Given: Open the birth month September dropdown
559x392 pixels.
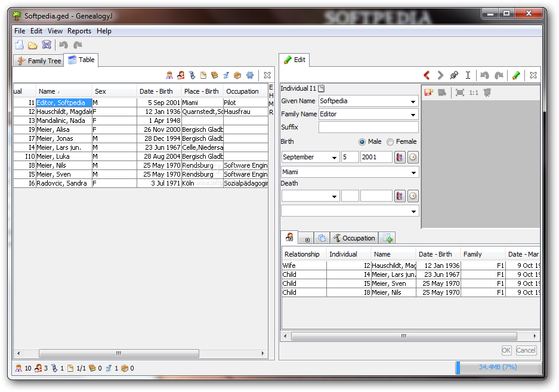Looking at the screenshot, I should 334,158.
